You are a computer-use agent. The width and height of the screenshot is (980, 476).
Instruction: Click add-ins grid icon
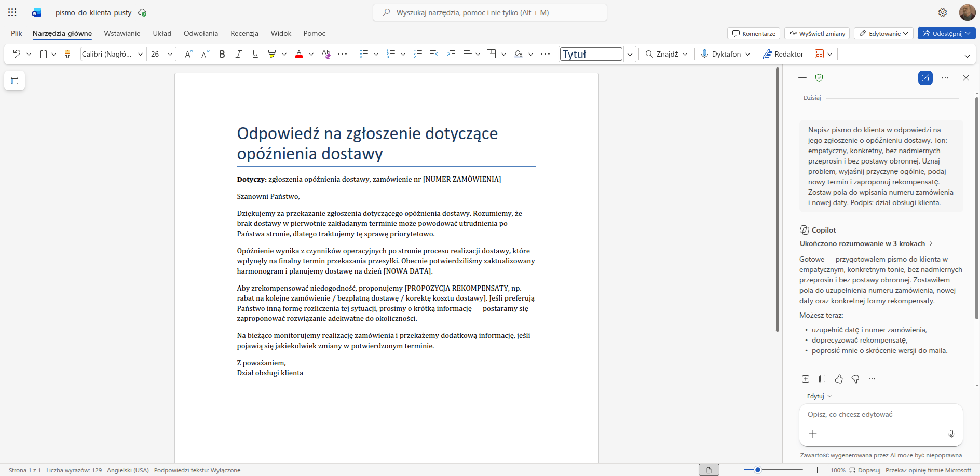pos(820,54)
